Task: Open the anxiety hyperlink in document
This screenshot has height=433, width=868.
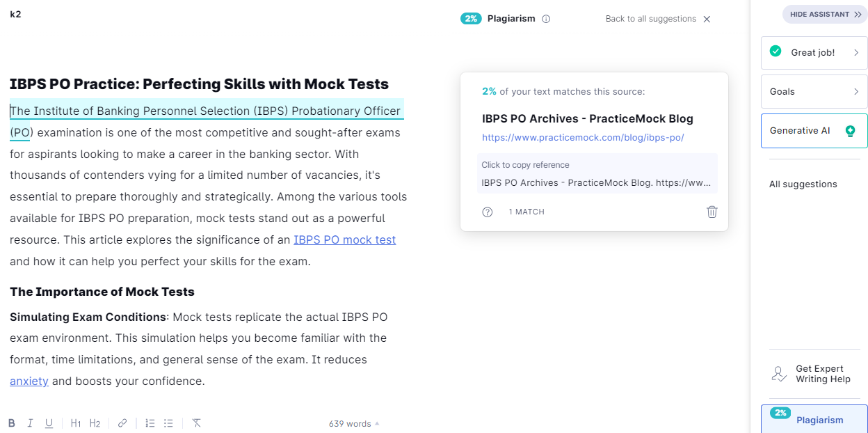Action: [x=29, y=381]
